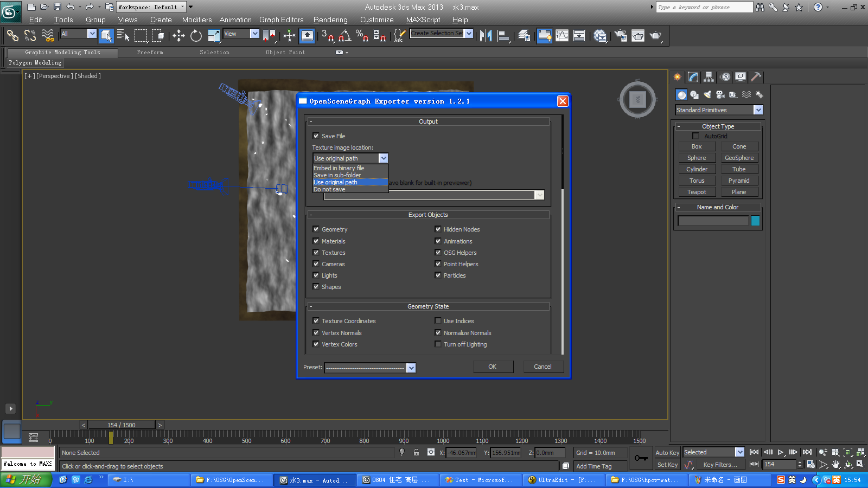This screenshot has width=868, height=488.
Task: Choose the Select and Rotate tool
Action: pos(196,36)
